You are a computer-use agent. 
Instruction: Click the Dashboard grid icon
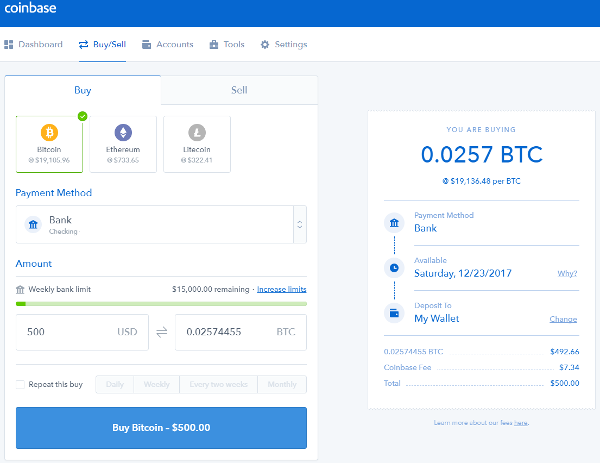click(8, 44)
